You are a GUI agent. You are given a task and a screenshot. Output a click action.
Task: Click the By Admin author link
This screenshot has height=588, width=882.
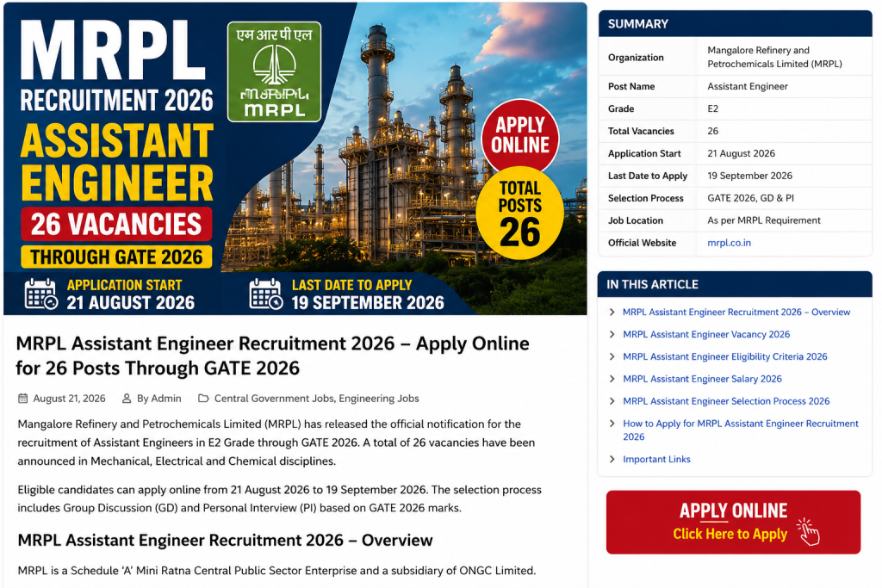click(159, 399)
